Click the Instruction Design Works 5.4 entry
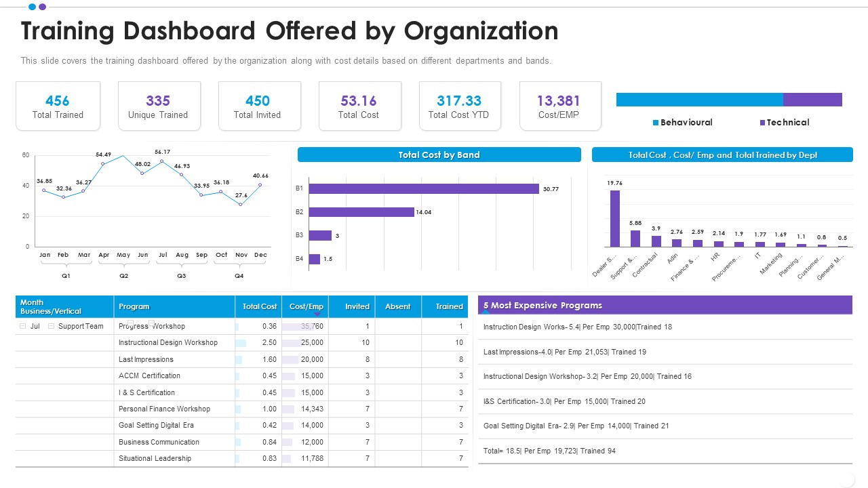Image resolution: width=868 pixels, height=488 pixels. coord(578,327)
